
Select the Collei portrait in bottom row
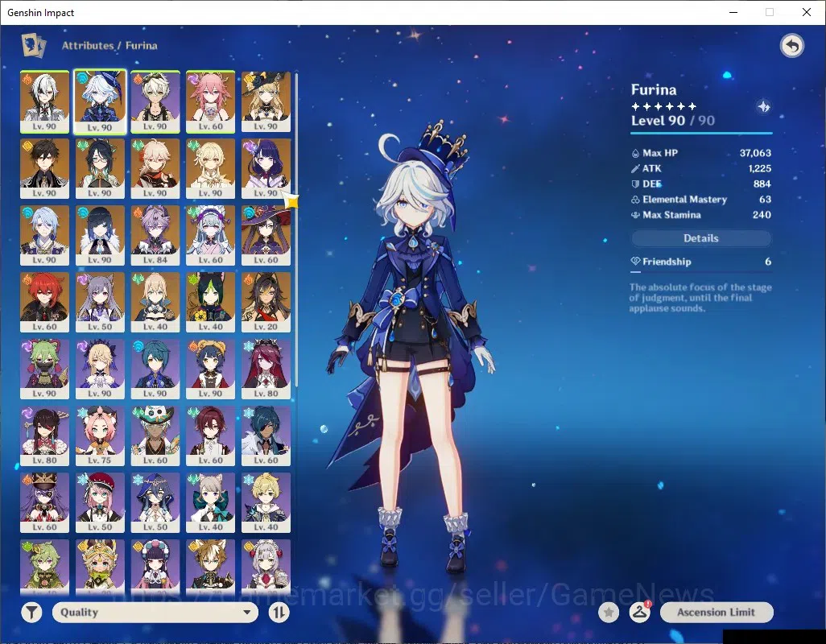pyautogui.click(x=45, y=566)
